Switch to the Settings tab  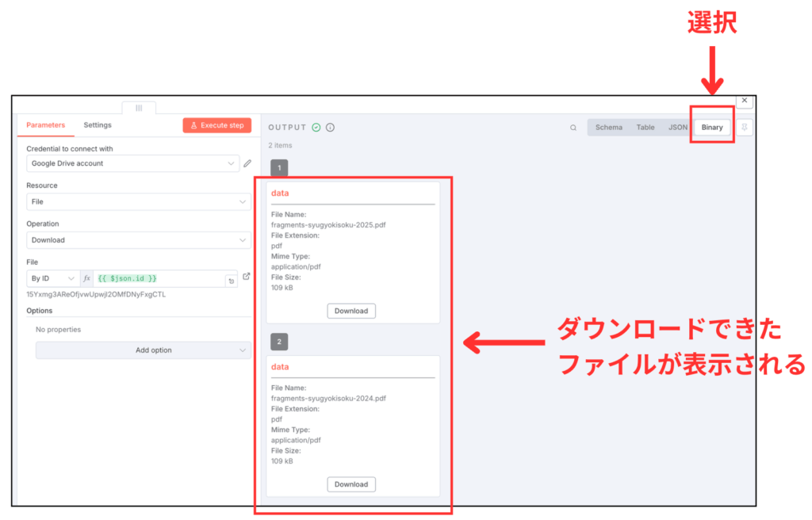point(97,125)
